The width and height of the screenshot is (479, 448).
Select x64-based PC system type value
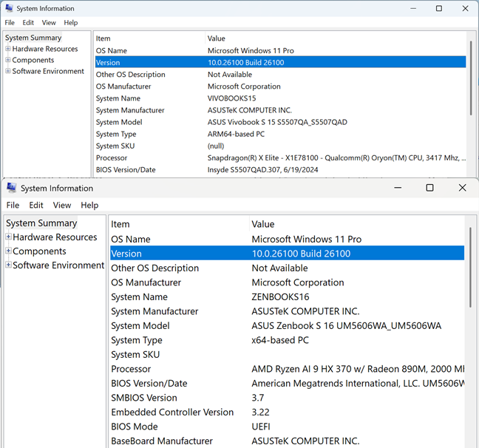[x=280, y=340]
